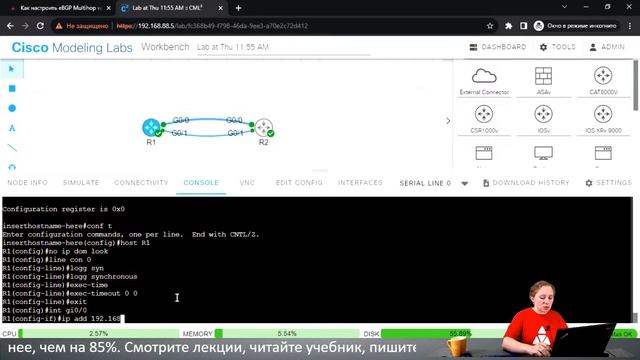Open a new browser tab
Image resolution: width=640 pixels, height=360 pixels.
pyautogui.click(x=238, y=8)
